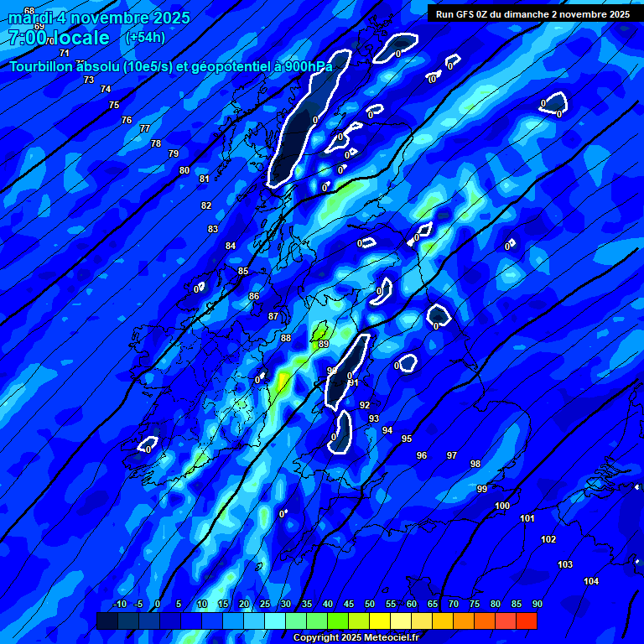
Task: Click the contour label '80'
Action: coord(184,170)
